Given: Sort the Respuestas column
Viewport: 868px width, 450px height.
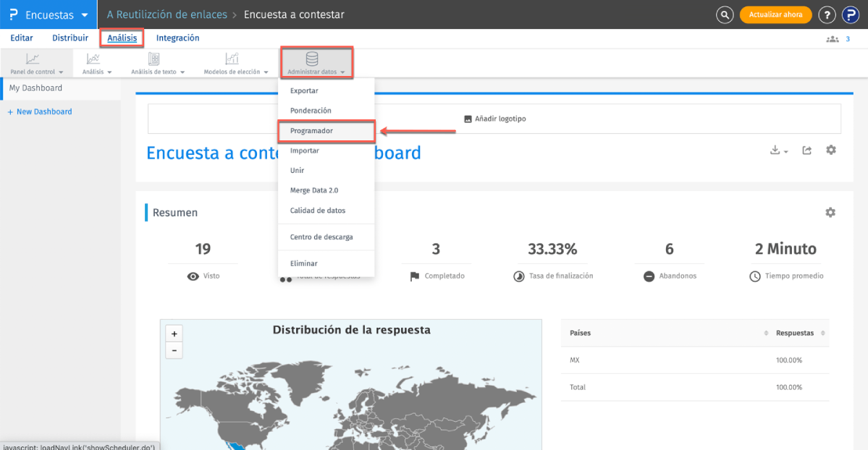Looking at the screenshot, I should click(x=823, y=334).
